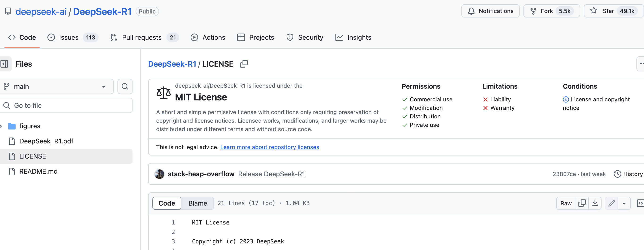Open DeepSeek_R1.pdf in the file tree
Viewport: 644px width, 250px height.
pos(46,141)
